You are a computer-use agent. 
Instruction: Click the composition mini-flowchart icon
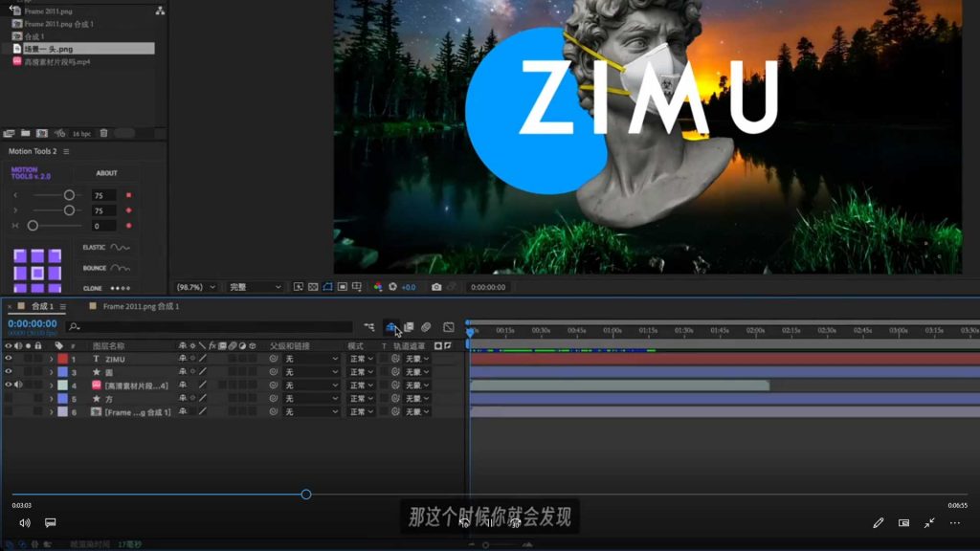[369, 327]
